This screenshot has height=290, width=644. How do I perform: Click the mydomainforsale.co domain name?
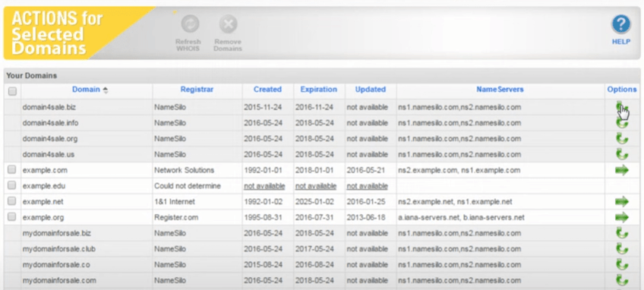(56, 264)
